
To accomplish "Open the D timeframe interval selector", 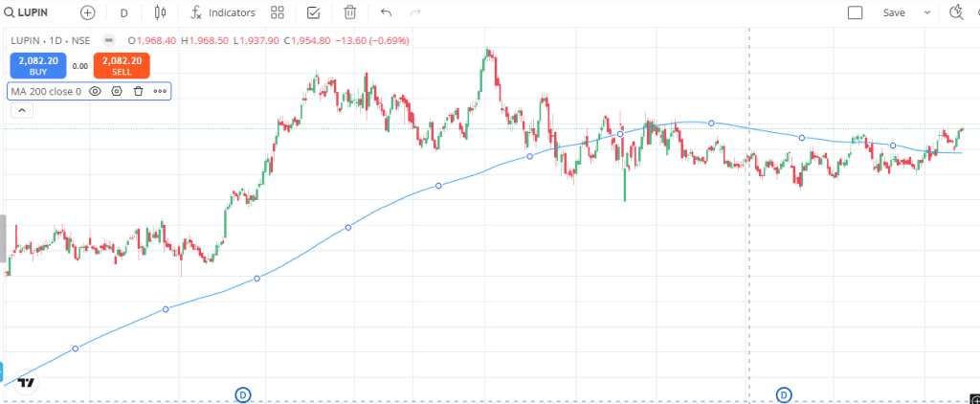I will point(123,12).
